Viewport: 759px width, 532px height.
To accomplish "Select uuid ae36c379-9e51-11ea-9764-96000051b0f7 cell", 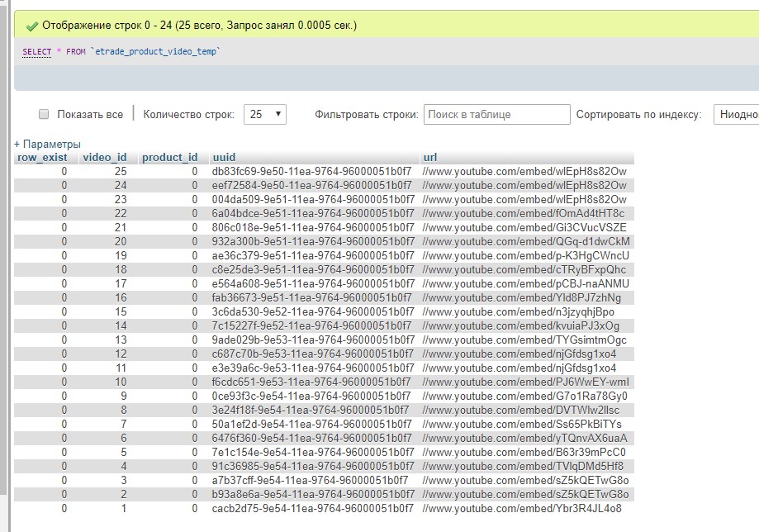I will coord(313,255).
